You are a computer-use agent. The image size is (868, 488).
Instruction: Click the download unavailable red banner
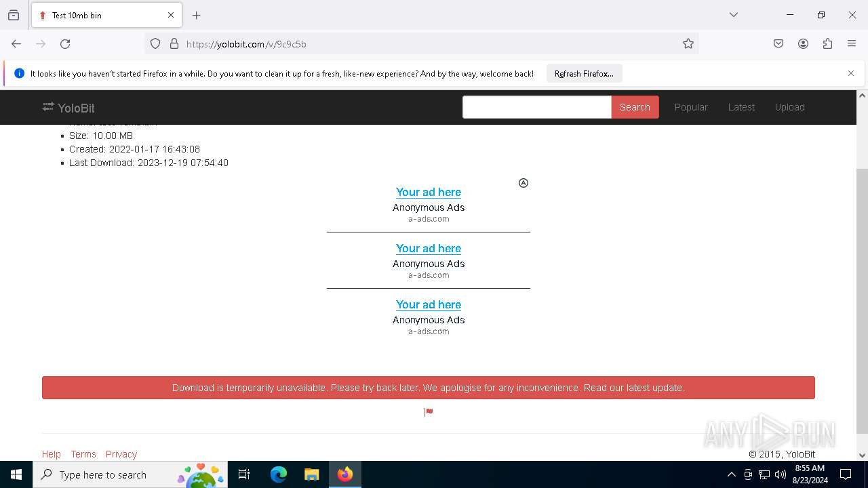(429, 388)
